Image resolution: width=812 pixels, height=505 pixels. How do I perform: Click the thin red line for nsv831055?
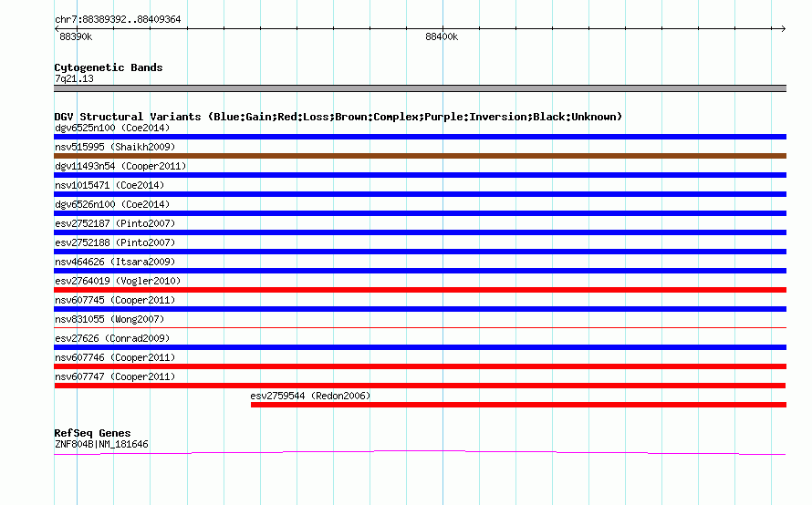pos(420,327)
